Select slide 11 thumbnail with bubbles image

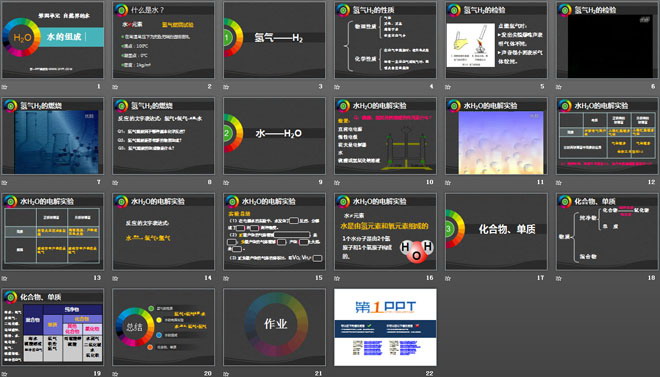496,136
